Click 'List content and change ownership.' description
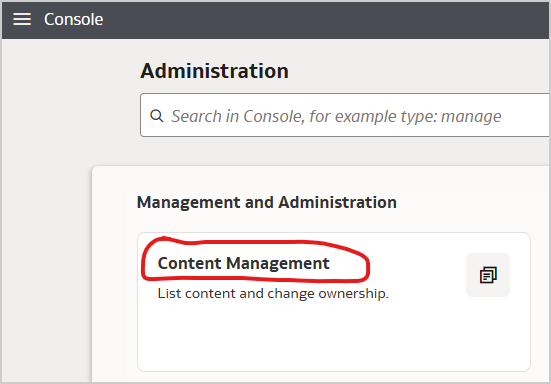Image resolution: width=551 pixels, height=384 pixels. 273,293
